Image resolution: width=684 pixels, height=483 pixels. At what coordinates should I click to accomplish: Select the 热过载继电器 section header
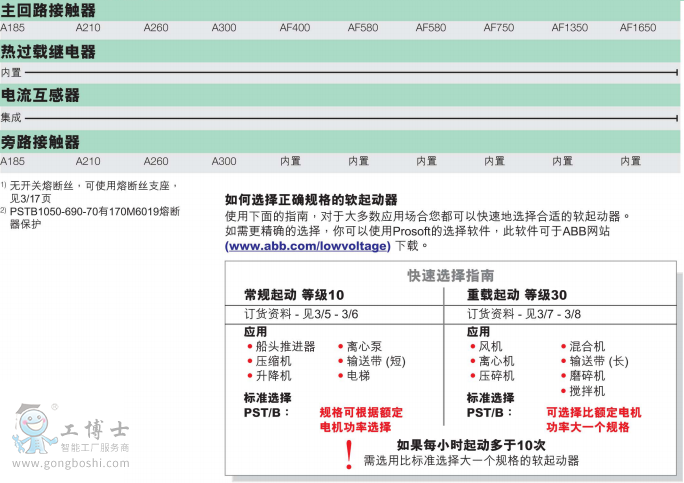54,52
